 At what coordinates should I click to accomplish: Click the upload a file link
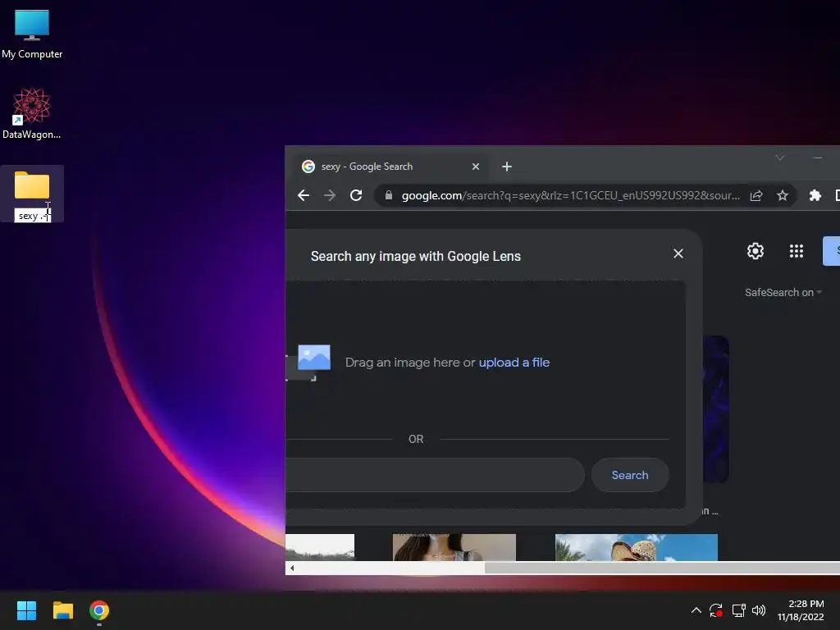point(514,363)
